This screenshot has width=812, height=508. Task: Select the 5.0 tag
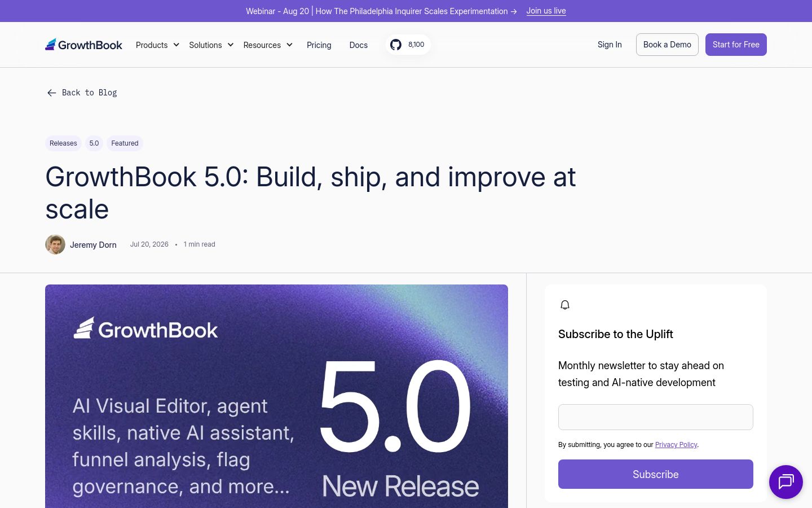[x=94, y=143]
